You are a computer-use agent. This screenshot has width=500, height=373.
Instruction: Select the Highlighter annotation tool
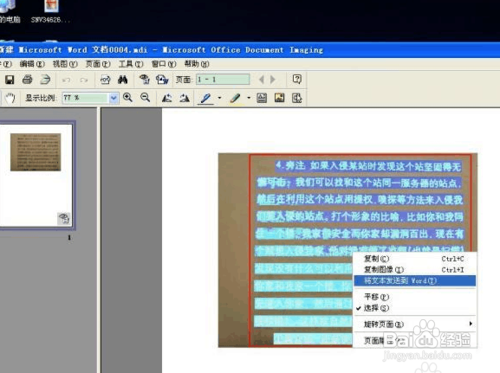(235, 98)
